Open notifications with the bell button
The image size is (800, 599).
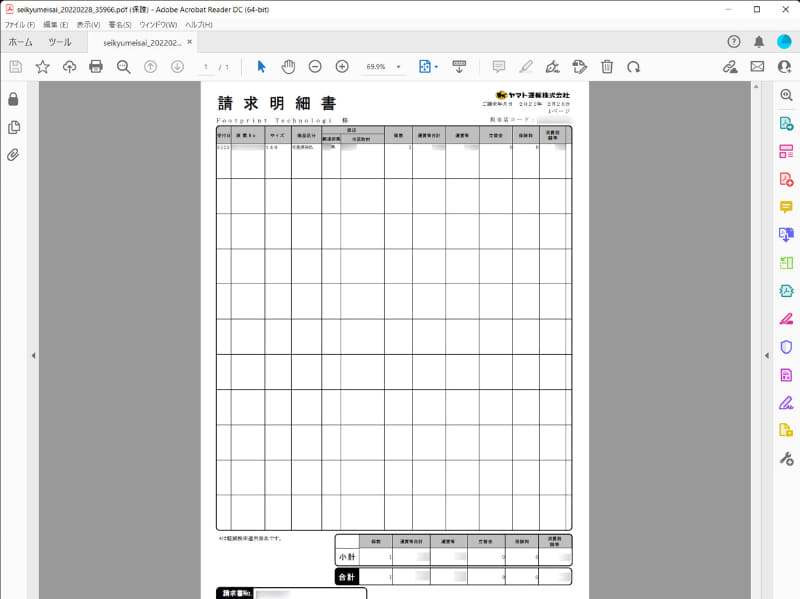pyautogui.click(x=759, y=43)
